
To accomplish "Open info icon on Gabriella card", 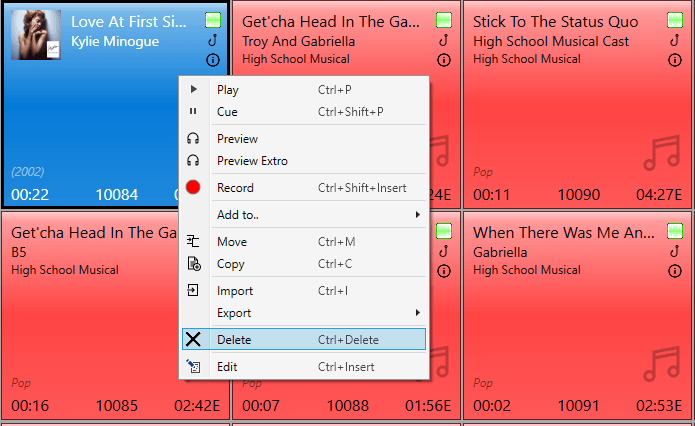I will [675, 271].
